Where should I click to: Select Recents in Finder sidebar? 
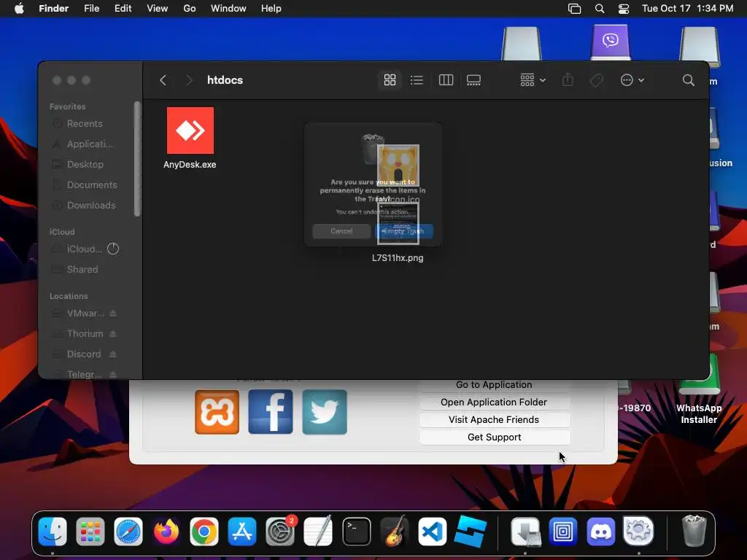click(x=85, y=124)
